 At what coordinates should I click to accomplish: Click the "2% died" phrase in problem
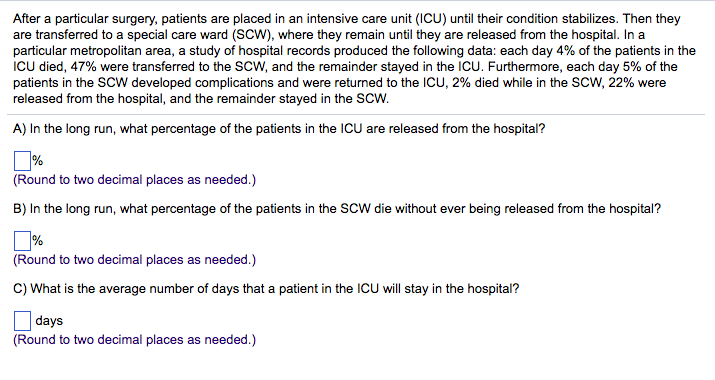[471, 83]
